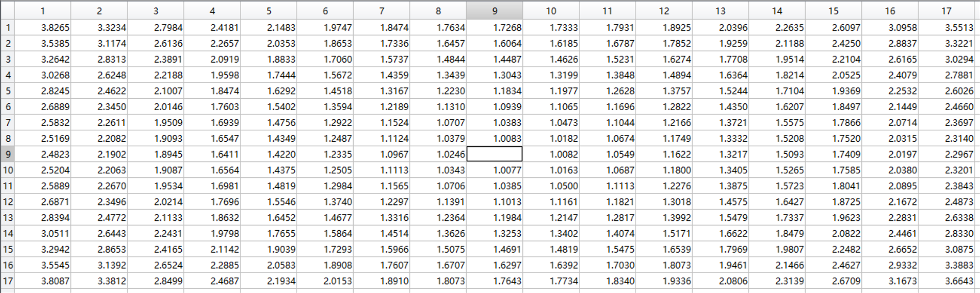The width and height of the screenshot is (980, 293).
Task: Select column header 5
Action: coord(268,11)
